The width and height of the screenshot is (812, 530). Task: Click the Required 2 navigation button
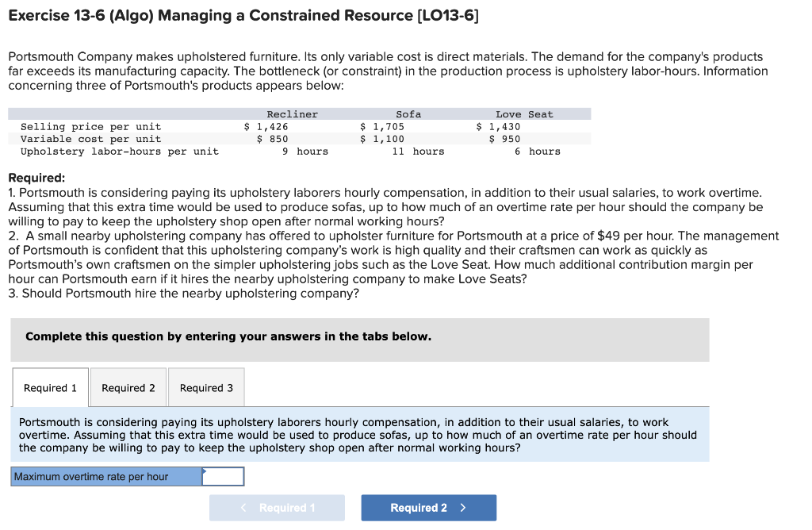click(x=428, y=507)
